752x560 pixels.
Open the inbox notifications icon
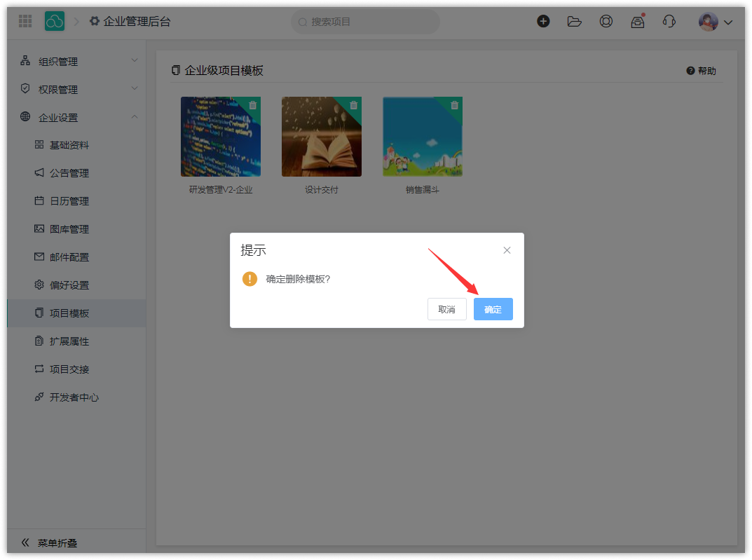637,22
